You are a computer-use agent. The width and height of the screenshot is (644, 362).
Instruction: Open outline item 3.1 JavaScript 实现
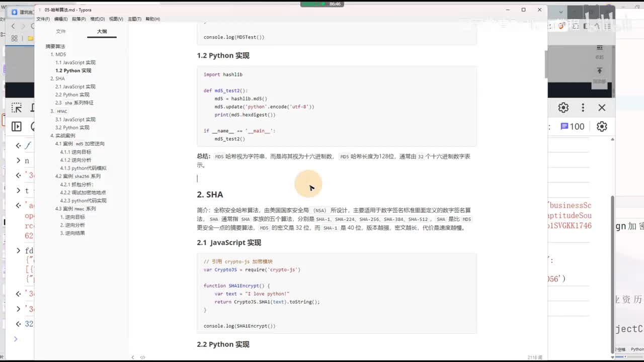[75, 119]
